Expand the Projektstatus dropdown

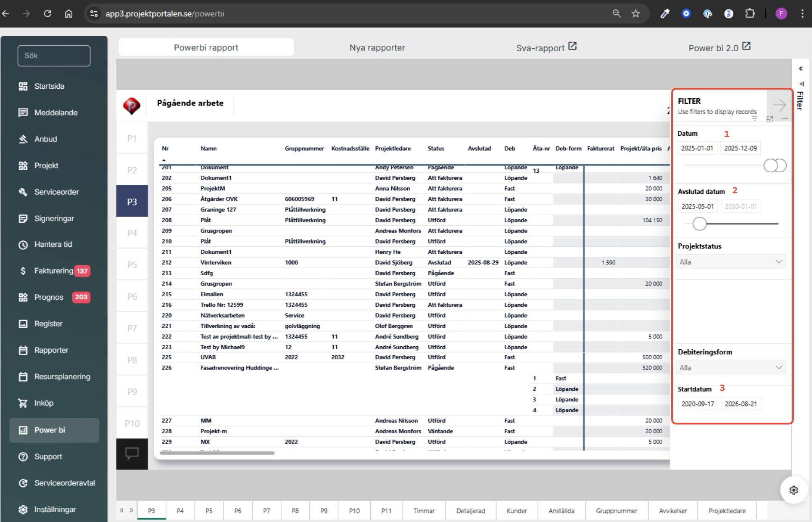click(x=731, y=262)
